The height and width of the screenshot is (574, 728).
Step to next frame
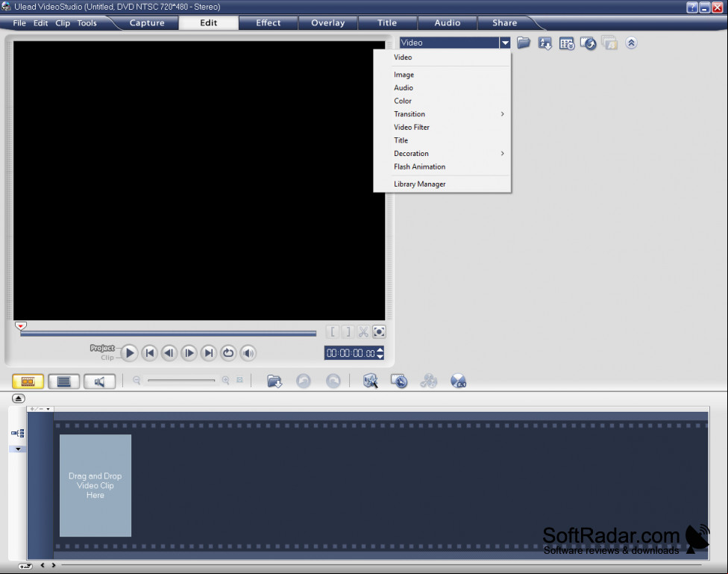point(189,353)
